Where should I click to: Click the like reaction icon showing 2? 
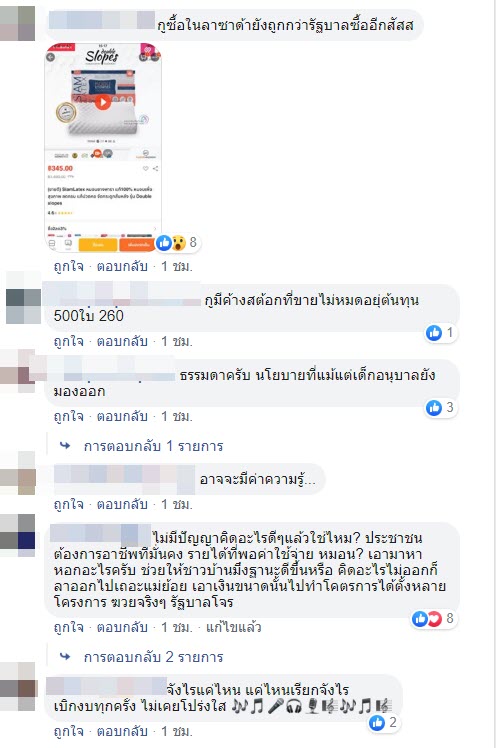click(377, 723)
